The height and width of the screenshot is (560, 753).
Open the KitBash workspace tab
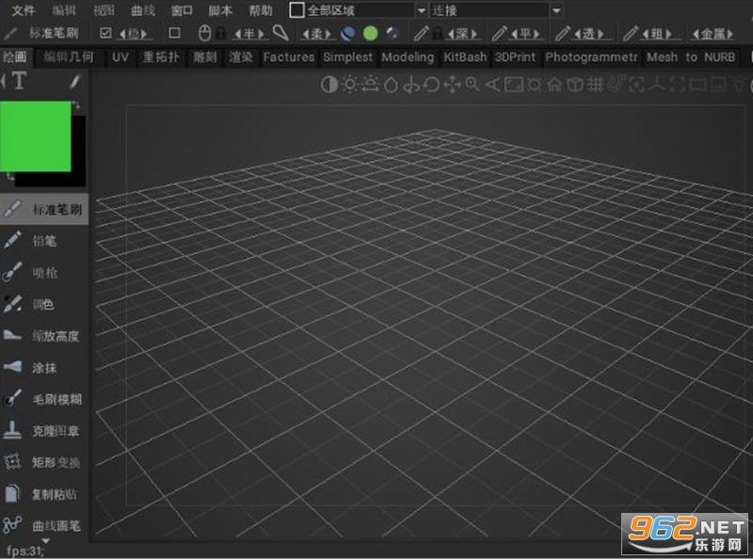click(465, 57)
